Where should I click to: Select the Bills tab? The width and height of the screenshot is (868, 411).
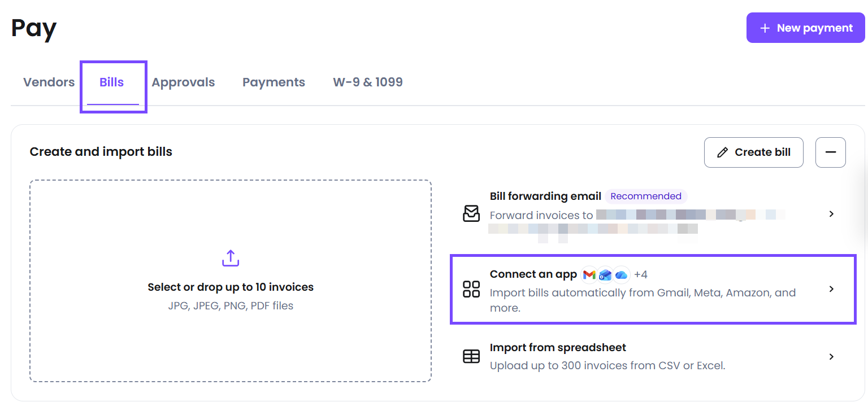pos(112,82)
